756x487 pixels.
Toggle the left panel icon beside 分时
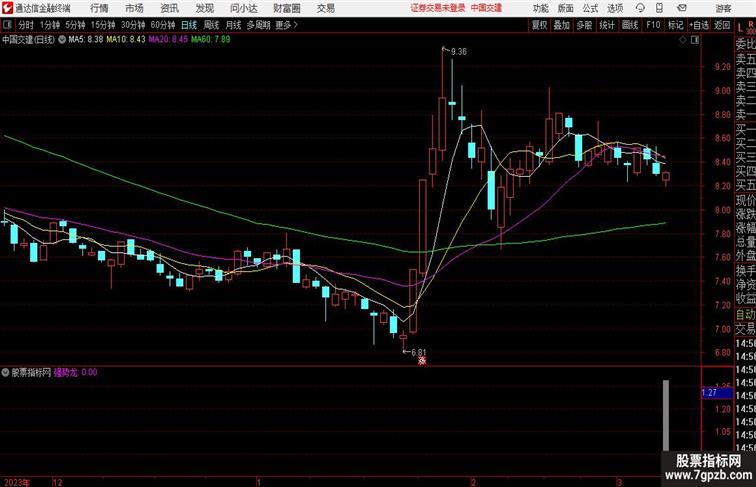(x=7, y=25)
